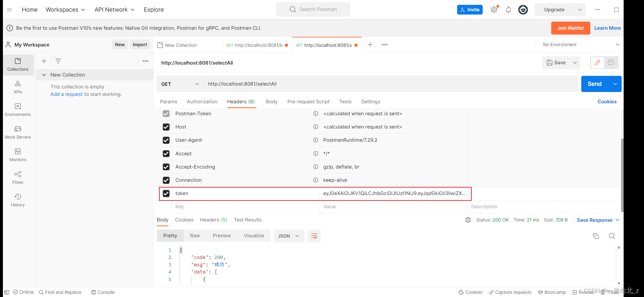The image size is (644, 297).
Task: Click the Import button
Action: [140, 45]
